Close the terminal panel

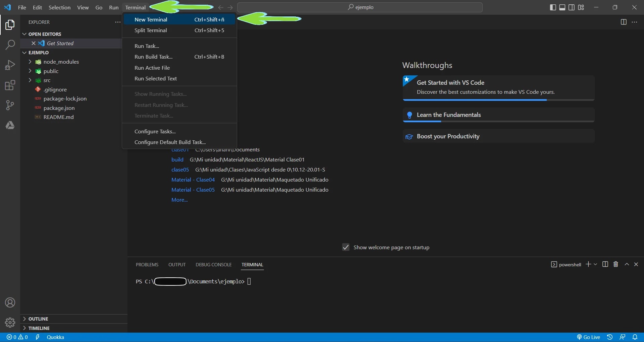tap(636, 264)
